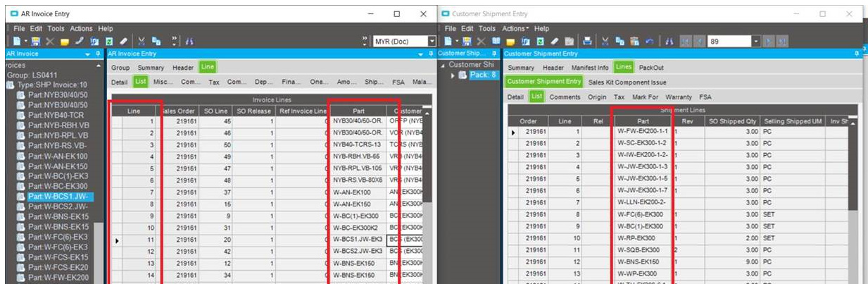Click shipment part cell W-RP-EK300
This screenshot has height=284, width=868.
643,238
